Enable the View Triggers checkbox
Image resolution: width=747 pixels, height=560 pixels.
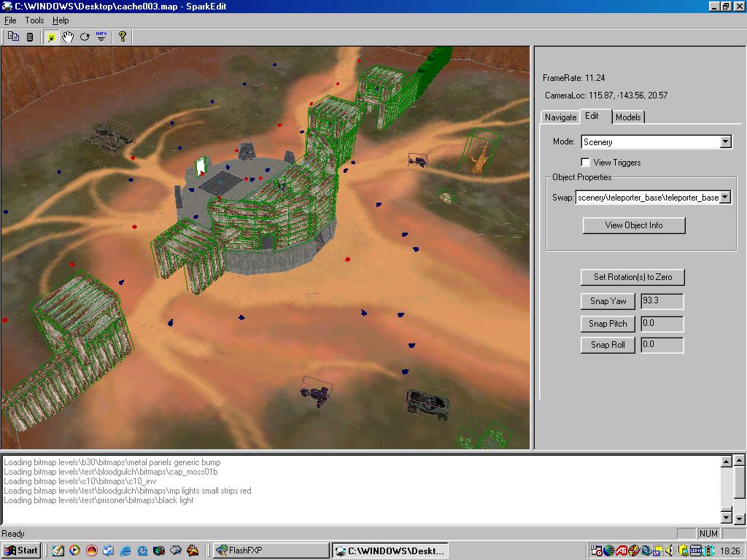pos(586,163)
